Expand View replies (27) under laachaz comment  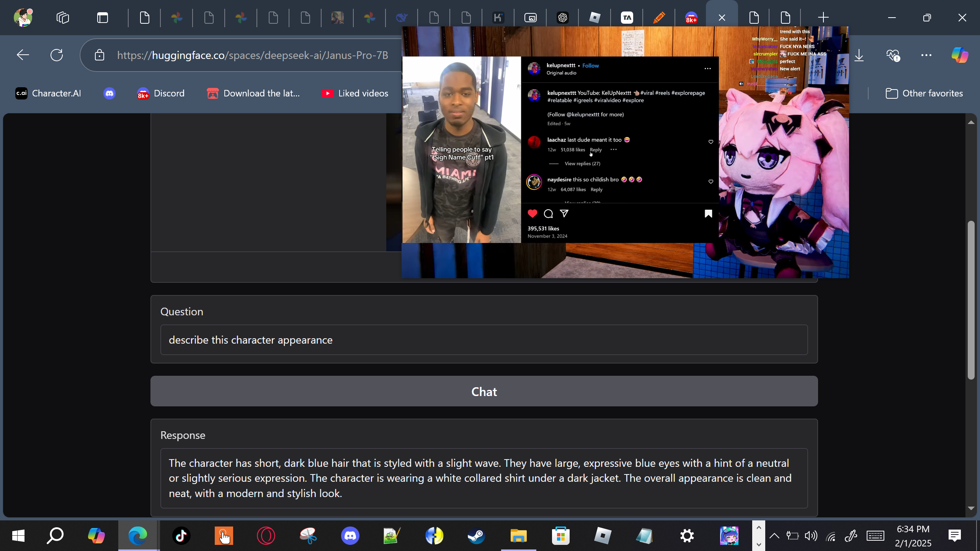[x=582, y=164]
